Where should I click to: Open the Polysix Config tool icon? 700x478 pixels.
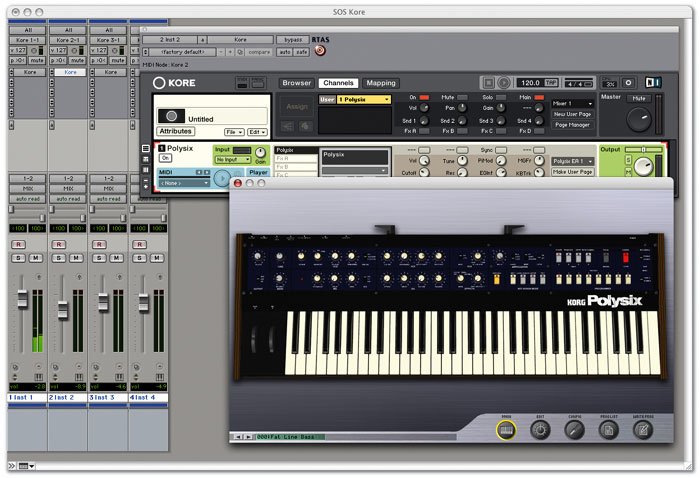click(x=575, y=430)
